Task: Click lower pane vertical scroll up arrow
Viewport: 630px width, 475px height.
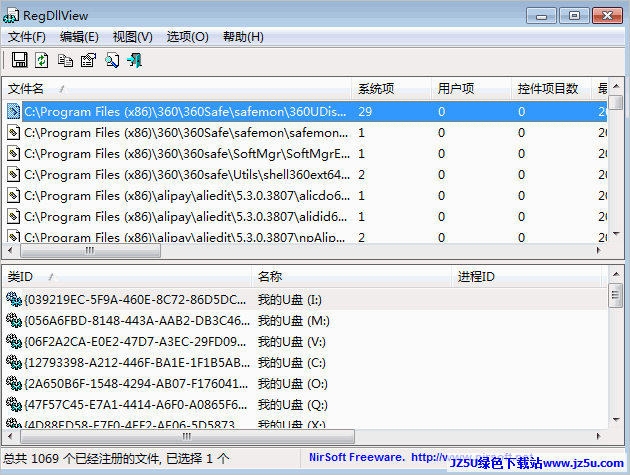Action: tap(616, 274)
